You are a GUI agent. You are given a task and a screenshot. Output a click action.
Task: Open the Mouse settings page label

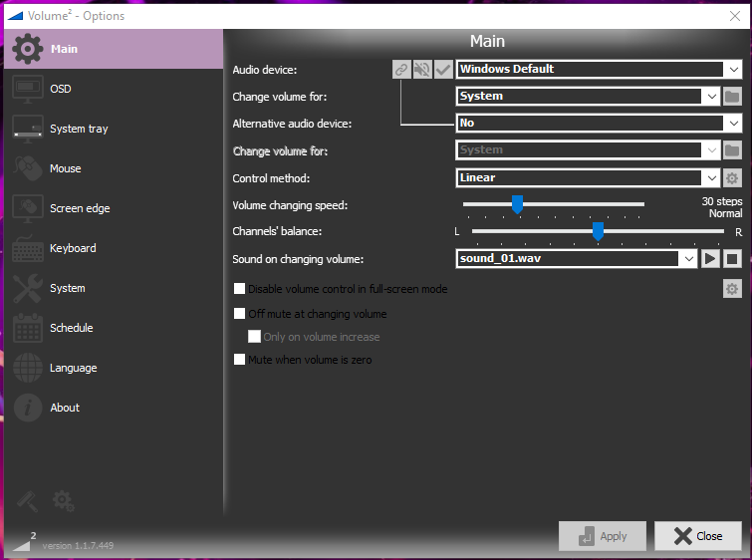66,168
